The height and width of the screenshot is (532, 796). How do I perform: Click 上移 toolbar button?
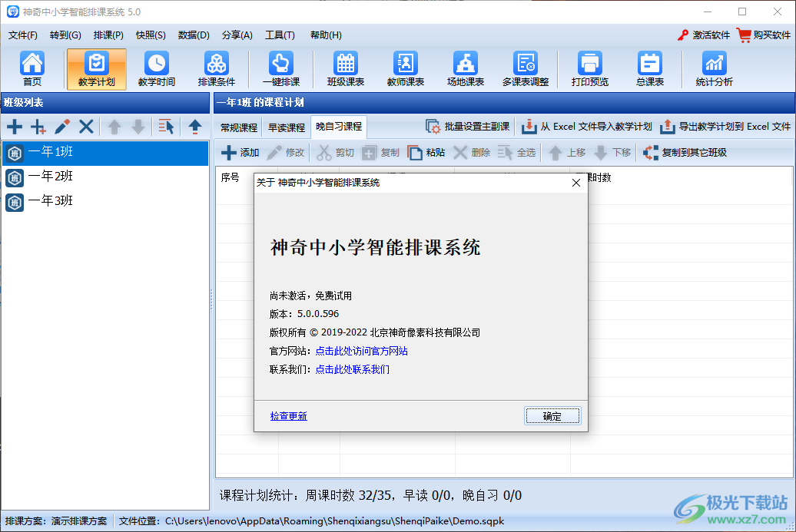coord(566,153)
